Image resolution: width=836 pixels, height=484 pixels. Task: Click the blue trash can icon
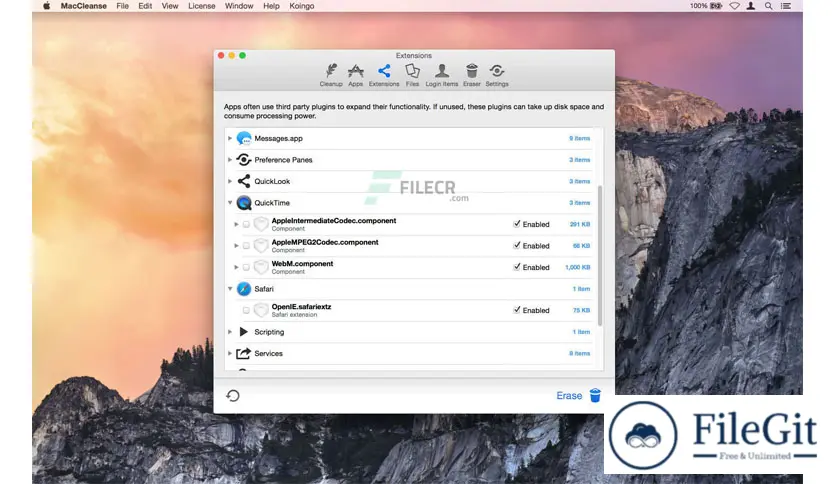(595, 396)
